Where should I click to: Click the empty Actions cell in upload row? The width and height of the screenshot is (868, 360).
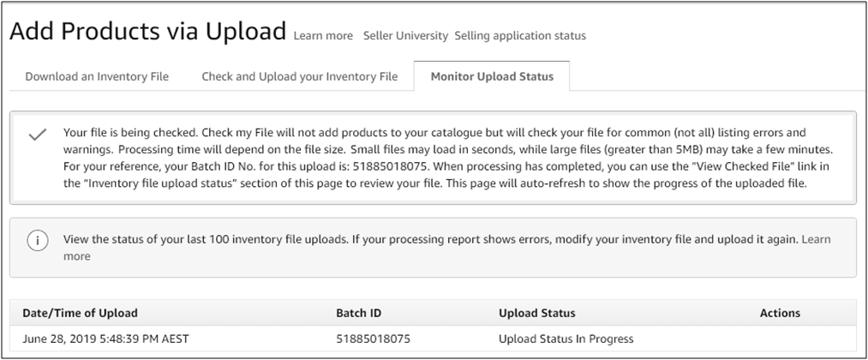click(x=780, y=339)
